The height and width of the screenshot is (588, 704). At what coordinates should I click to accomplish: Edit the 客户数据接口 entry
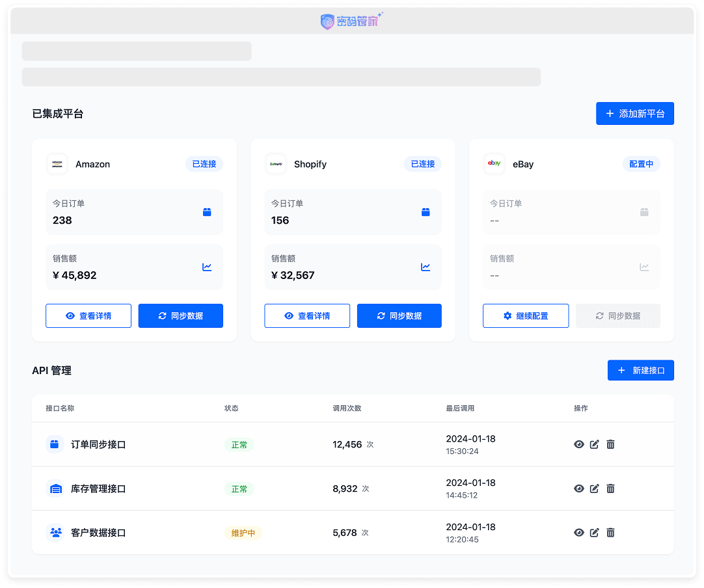click(594, 533)
